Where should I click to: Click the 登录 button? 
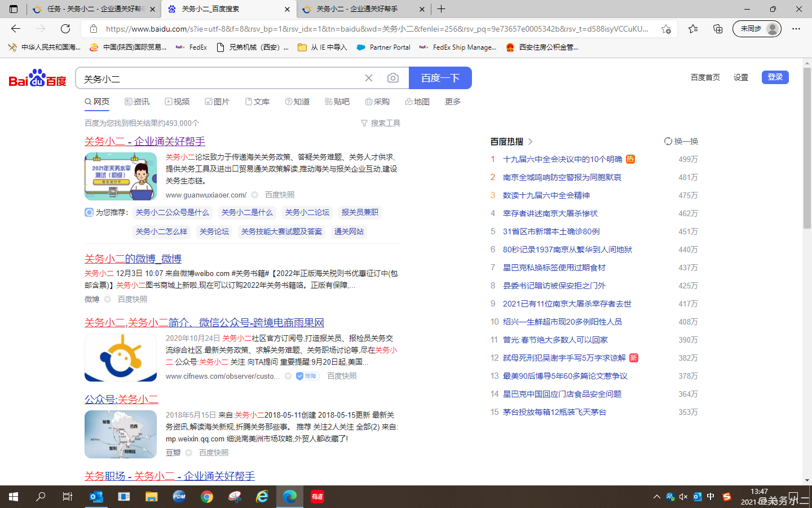pyautogui.click(x=775, y=77)
